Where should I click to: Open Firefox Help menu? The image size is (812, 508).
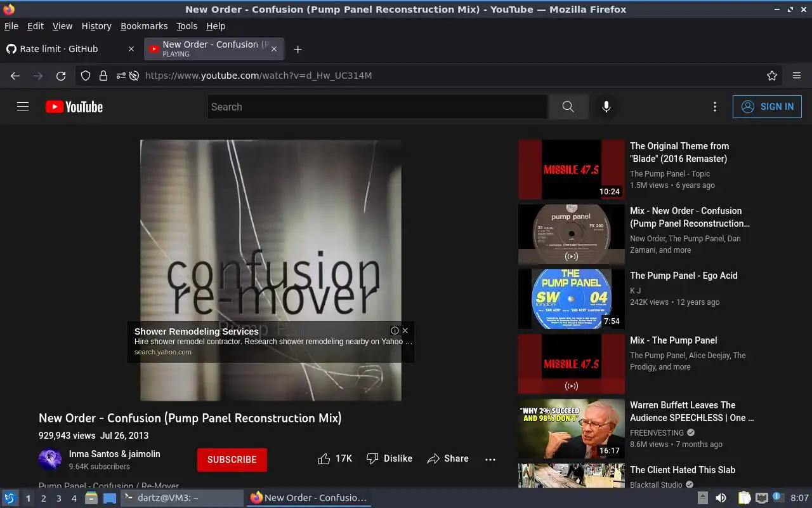[x=216, y=26]
